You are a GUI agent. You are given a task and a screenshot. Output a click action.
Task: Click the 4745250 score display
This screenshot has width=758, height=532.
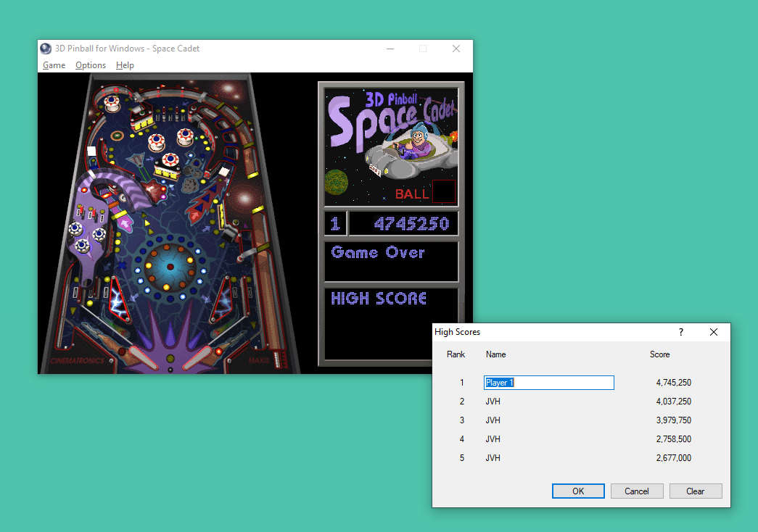(x=403, y=224)
